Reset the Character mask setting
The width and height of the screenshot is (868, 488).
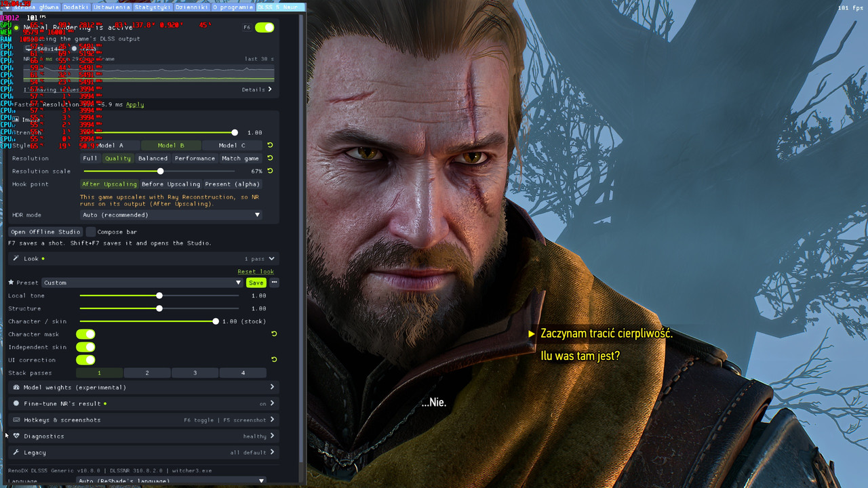pyautogui.click(x=274, y=333)
